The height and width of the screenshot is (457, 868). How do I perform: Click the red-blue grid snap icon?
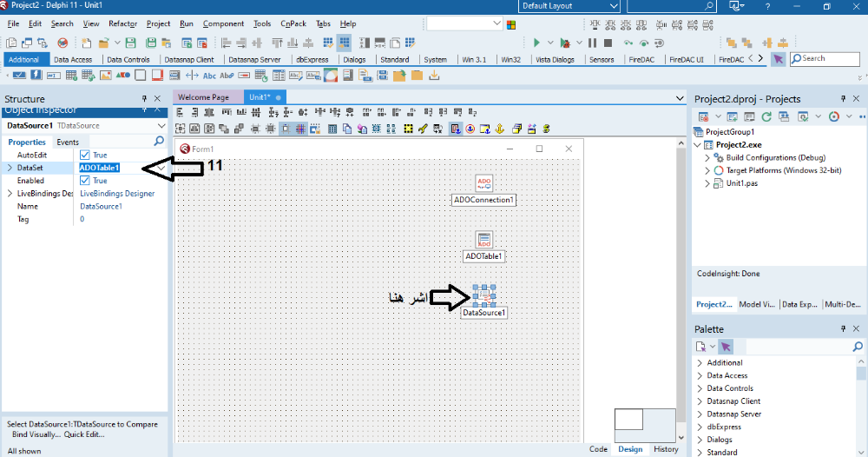click(x=300, y=129)
